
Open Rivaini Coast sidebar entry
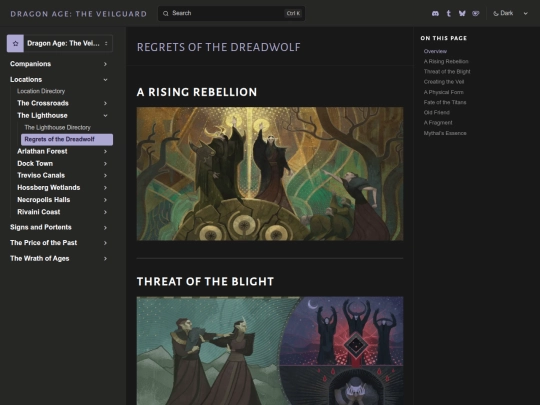(39, 212)
